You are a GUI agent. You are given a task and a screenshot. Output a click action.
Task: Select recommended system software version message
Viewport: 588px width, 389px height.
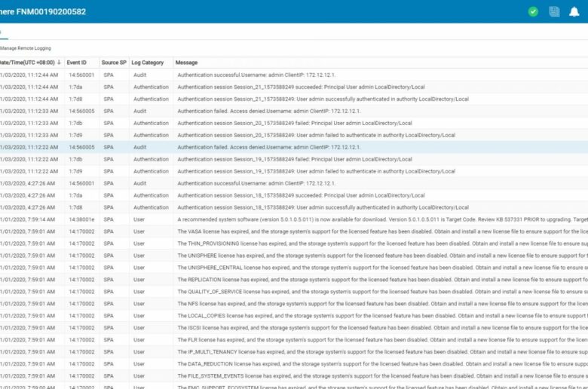coord(382,219)
